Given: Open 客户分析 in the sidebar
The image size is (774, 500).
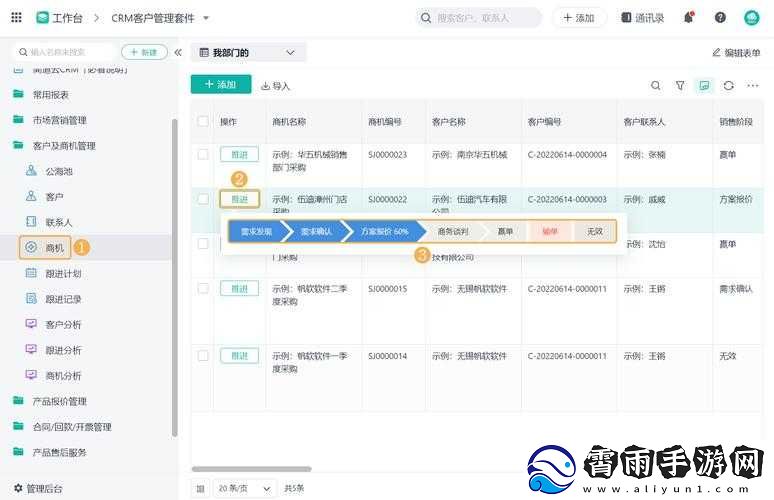Looking at the screenshot, I should click(x=63, y=325).
